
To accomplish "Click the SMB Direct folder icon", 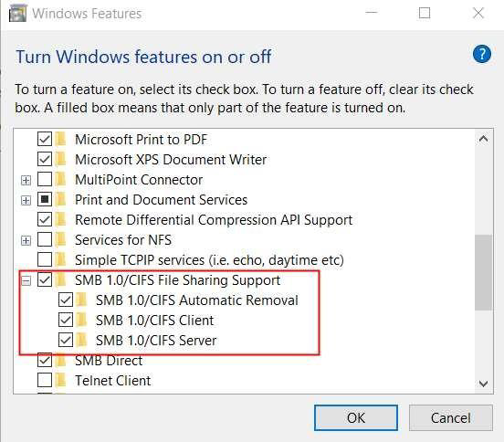I will coord(60,361).
